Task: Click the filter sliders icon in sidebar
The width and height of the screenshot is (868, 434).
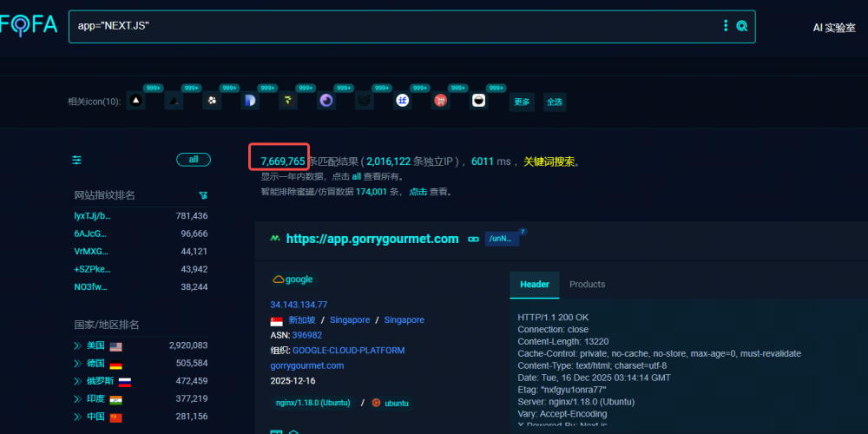Action: pyautogui.click(x=77, y=160)
